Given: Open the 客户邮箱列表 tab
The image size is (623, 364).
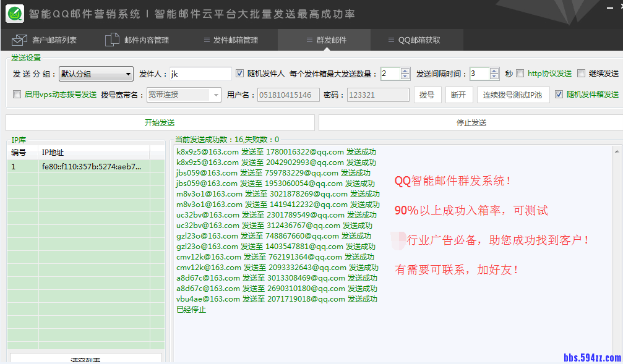Looking at the screenshot, I should [45, 40].
